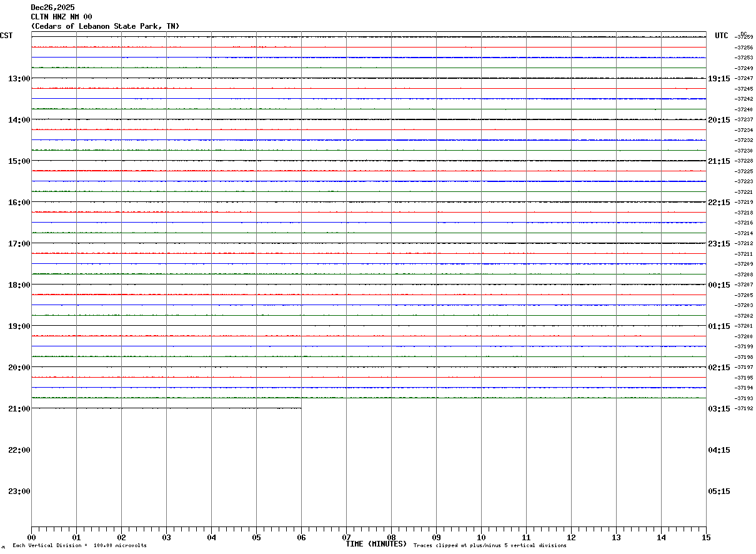Click the station code 'CLTN HNZ NM 00'

(61, 17)
